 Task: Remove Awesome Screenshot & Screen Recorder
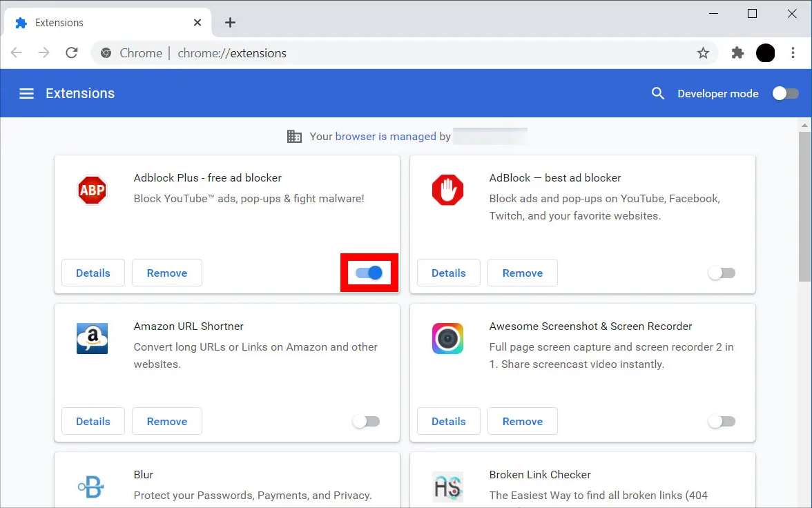[523, 422]
